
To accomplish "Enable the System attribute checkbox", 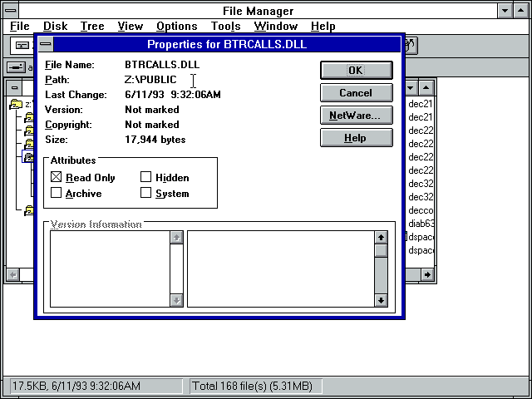I will [x=146, y=193].
